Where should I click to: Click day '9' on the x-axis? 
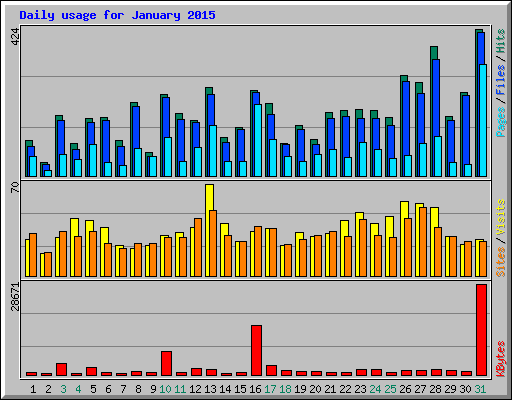pos(153,389)
